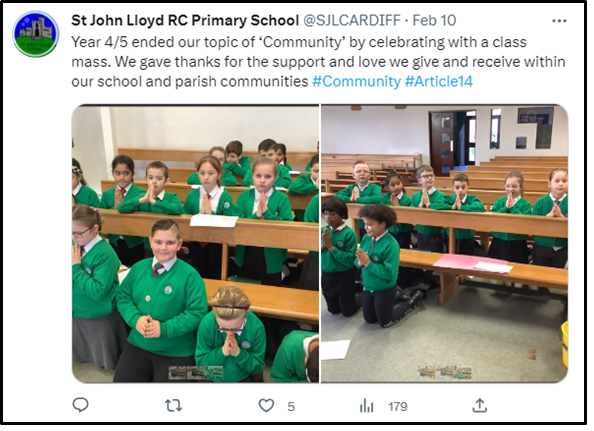Open the three-dot more options menu

559,21
